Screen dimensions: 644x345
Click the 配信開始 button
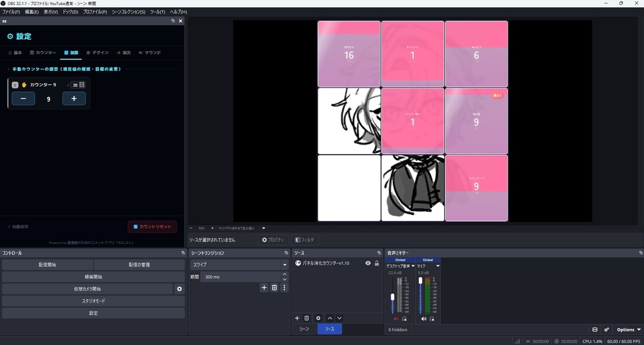click(x=47, y=265)
